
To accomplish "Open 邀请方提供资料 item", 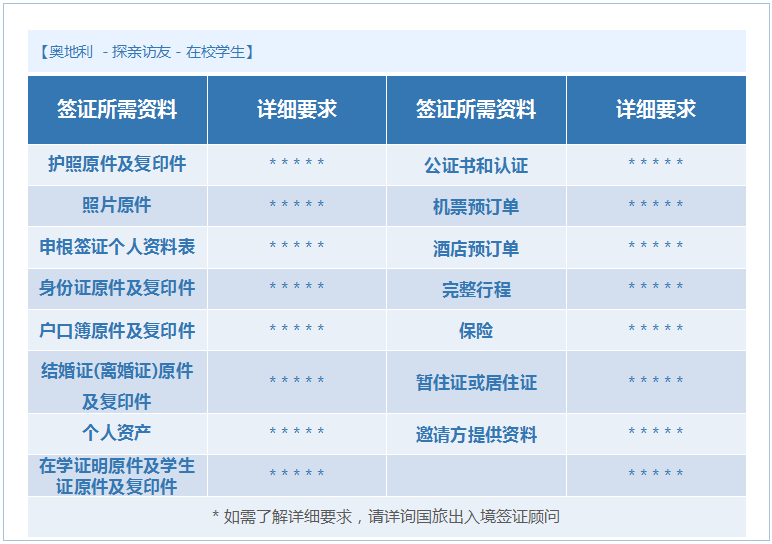I will [476, 435].
